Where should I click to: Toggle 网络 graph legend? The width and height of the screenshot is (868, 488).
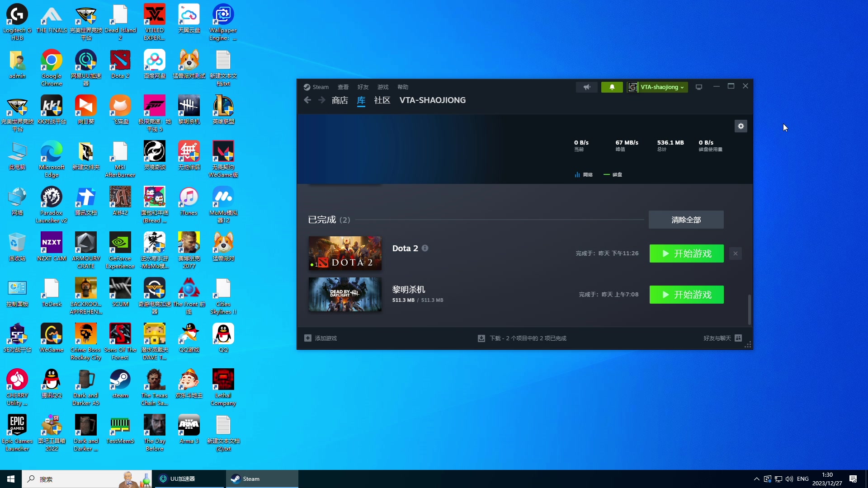point(584,174)
